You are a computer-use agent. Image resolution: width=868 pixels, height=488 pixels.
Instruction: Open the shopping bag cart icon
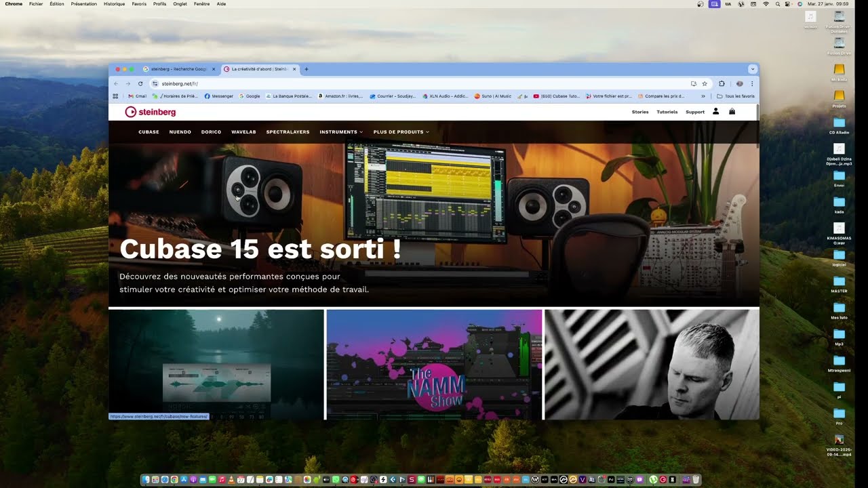pos(732,111)
